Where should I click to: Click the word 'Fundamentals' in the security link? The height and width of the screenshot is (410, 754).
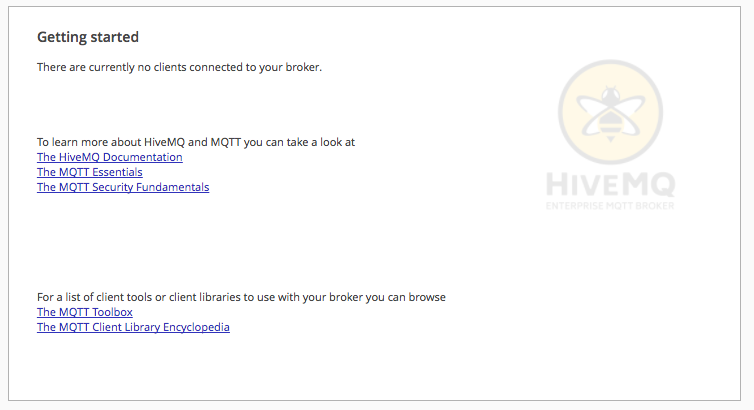point(173,187)
